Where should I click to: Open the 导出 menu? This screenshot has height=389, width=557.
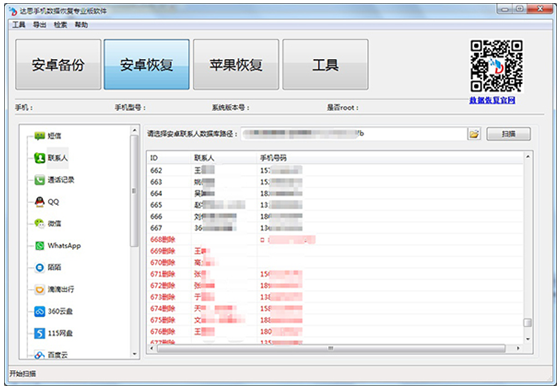pyautogui.click(x=39, y=25)
